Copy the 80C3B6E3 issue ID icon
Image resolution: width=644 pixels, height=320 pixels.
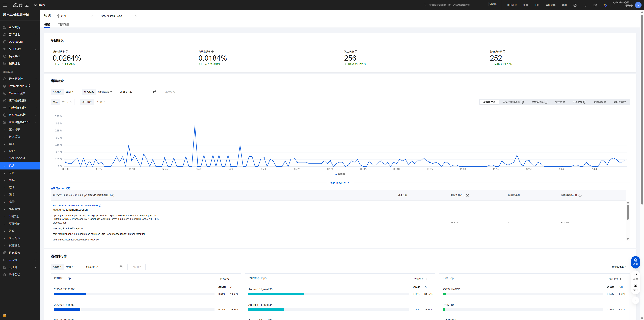(100, 206)
